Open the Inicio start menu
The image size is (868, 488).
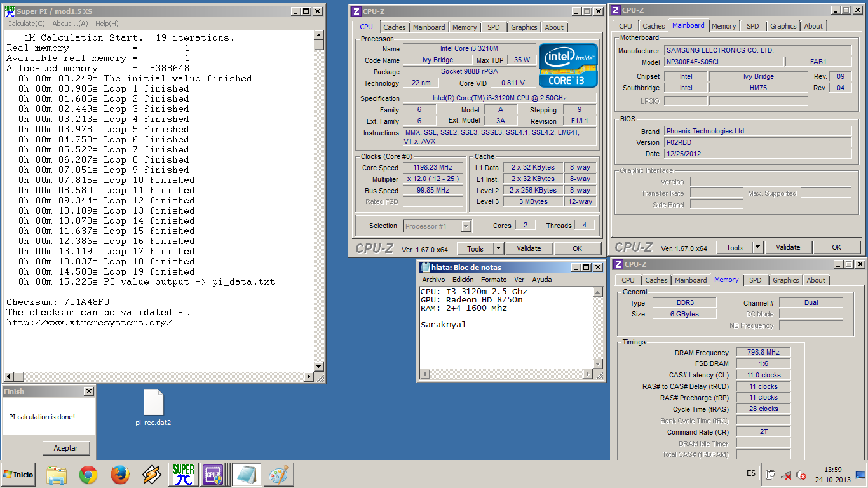pos(18,475)
